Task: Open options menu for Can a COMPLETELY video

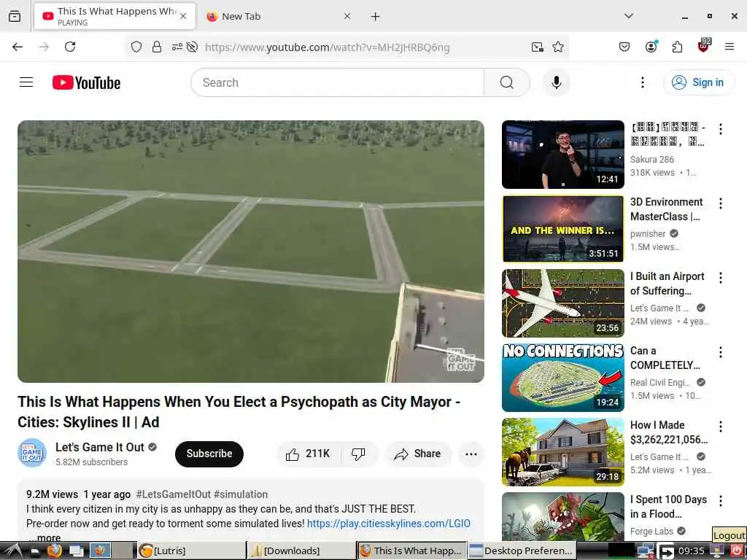Action: pos(720,352)
